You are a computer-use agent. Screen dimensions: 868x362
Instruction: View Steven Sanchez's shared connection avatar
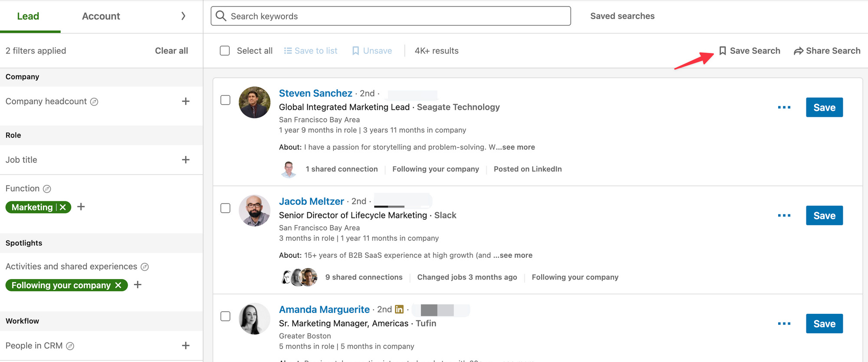289,169
